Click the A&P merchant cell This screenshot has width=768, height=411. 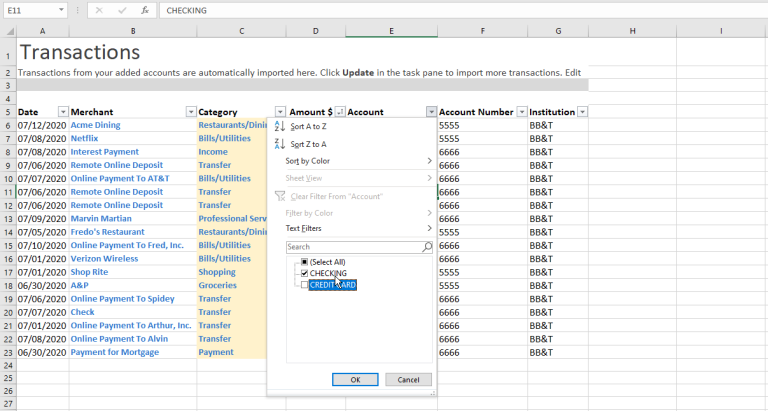click(x=79, y=286)
